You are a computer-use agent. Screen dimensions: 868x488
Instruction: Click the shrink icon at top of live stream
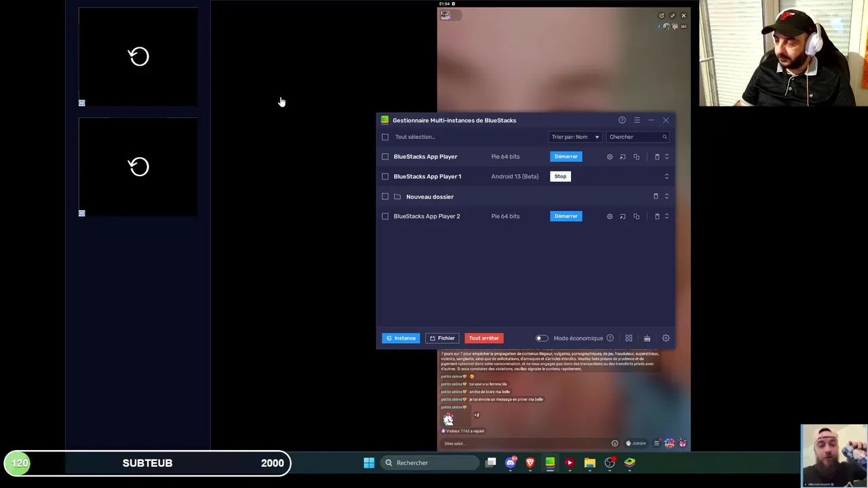point(673,16)
